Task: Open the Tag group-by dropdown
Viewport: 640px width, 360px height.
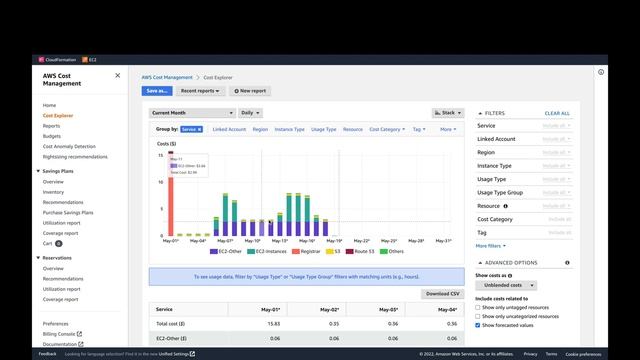Action: 419,129
